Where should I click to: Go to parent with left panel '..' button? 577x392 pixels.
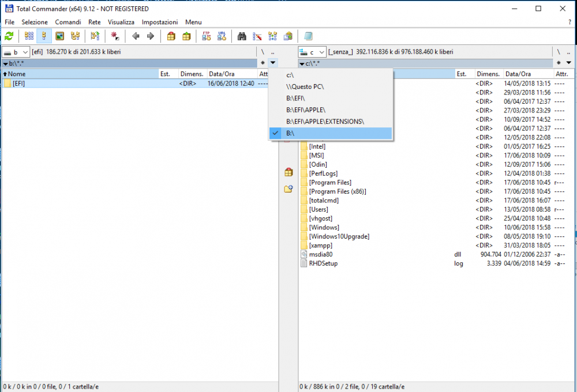(x=273, y=52)
